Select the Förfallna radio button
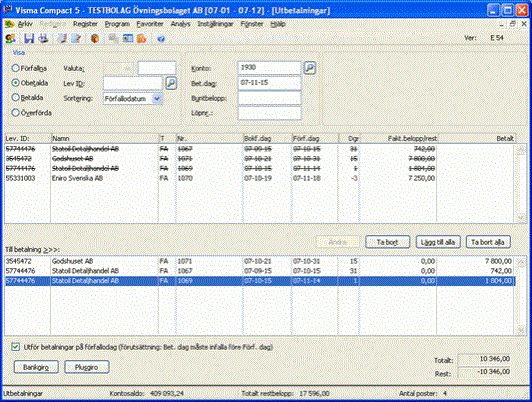 tap(15, 68)
